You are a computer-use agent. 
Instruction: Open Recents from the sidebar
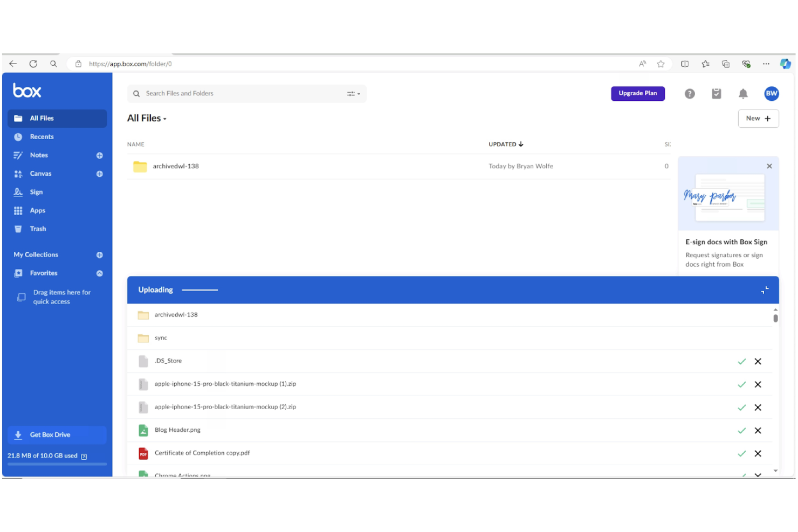coord(42,136)
